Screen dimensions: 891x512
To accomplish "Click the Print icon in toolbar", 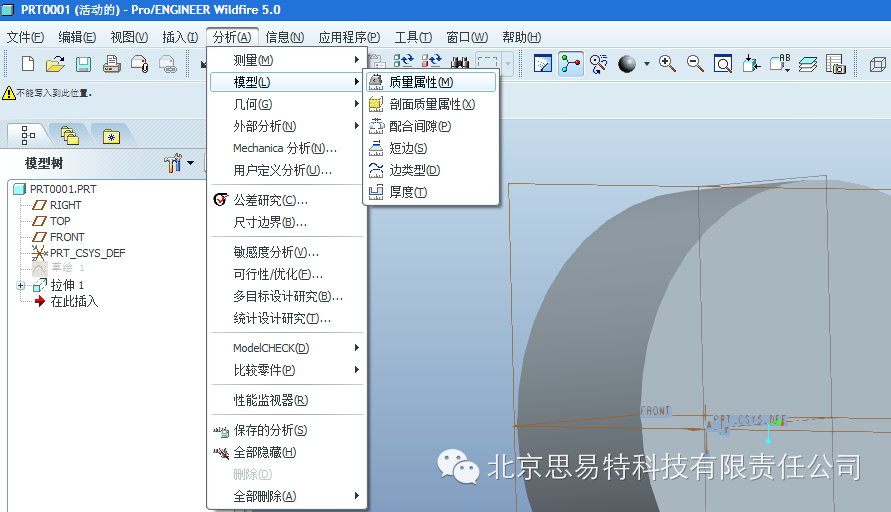I will [112, 64].
